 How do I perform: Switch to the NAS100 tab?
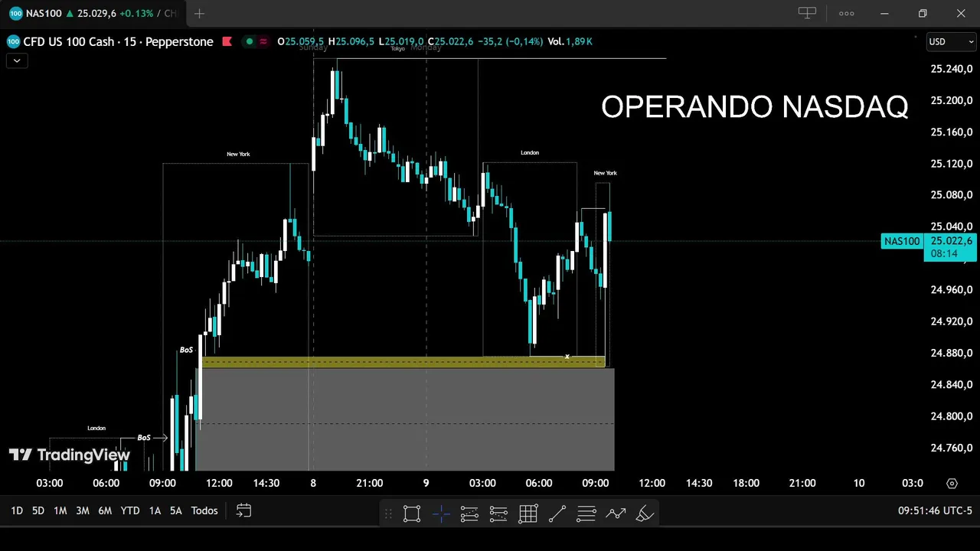coord(92,13)
